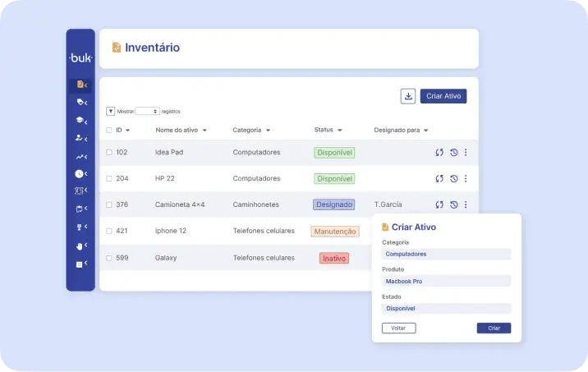Click the Criar button in panel

tap(494, 328)
